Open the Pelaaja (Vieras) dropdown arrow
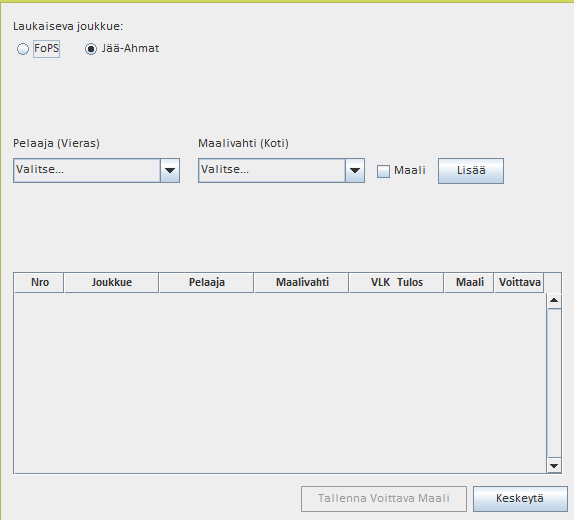This screenshot has height=520, width=574. 170,170
